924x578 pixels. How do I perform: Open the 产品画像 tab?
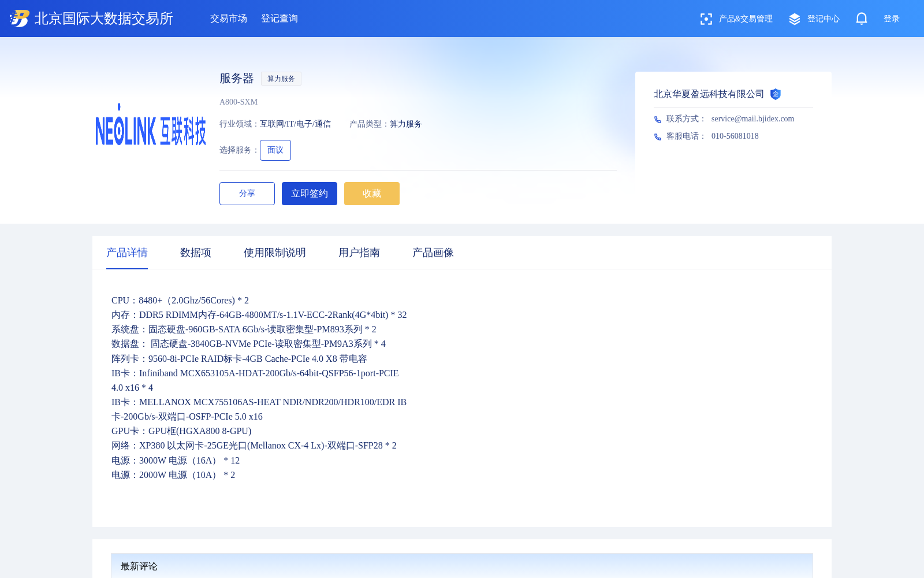(x=433, y=253)
